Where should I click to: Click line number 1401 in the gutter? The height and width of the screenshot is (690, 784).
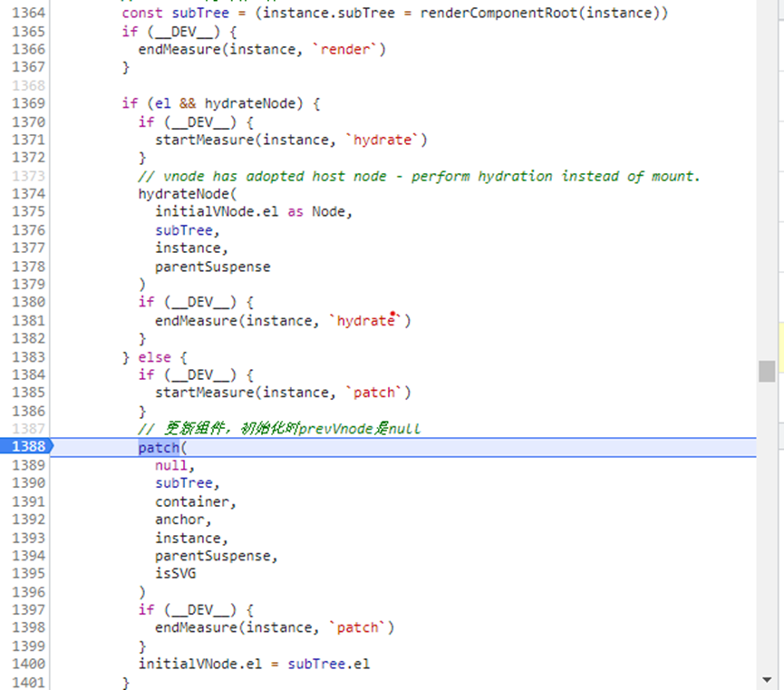tap(28, 682)
